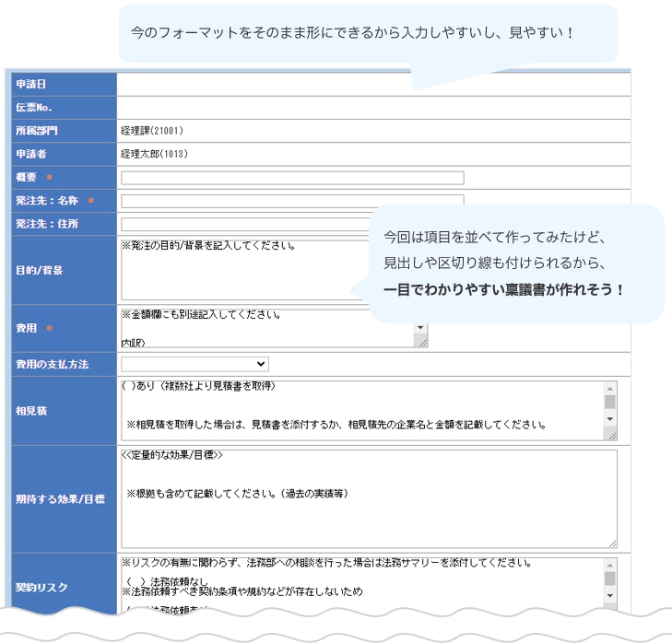Click the 費用 text area scroll-down arrow
The height and width of the screenshot is (643, 672).
[x=421, y=327]
